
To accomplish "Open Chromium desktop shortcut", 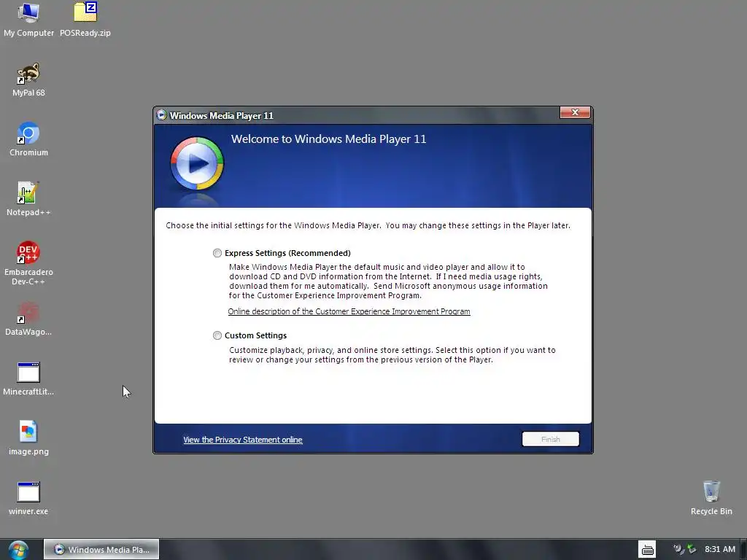I will click(28, 139).
